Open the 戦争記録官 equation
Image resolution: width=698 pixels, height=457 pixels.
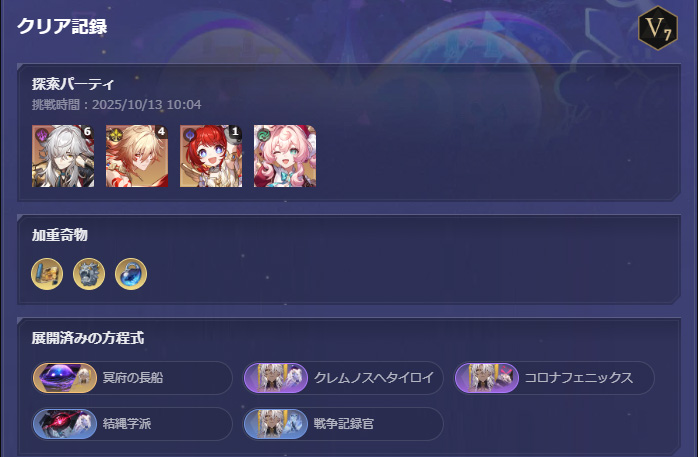tap(343, 424)
